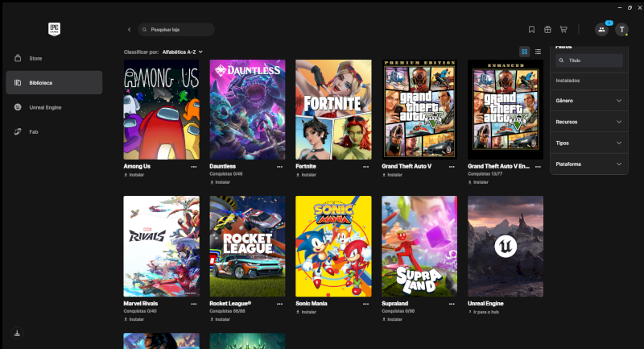This screenshot has width=644, height=349.
Task: Open the gift redeem icon
Action: point(547,30)
